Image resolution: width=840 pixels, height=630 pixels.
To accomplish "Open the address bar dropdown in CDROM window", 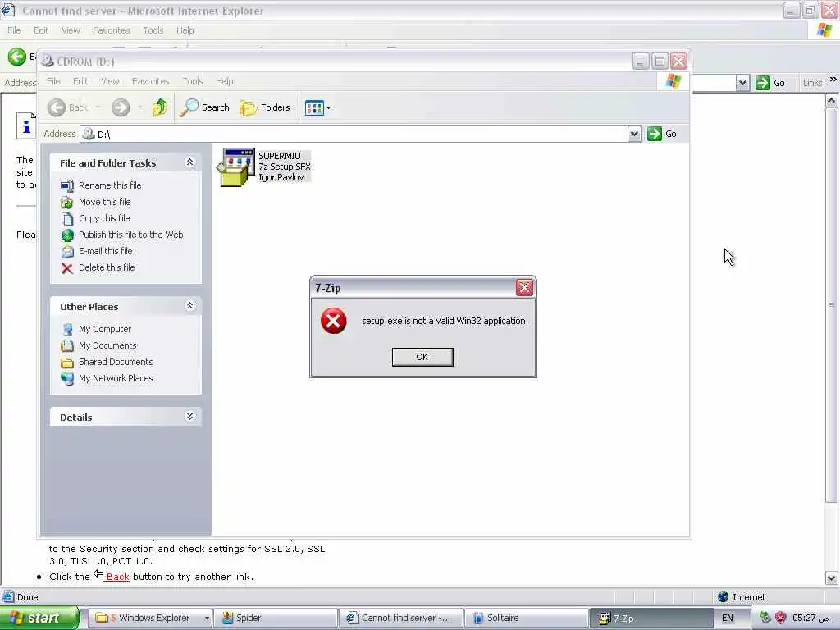I will coord(634,134).
